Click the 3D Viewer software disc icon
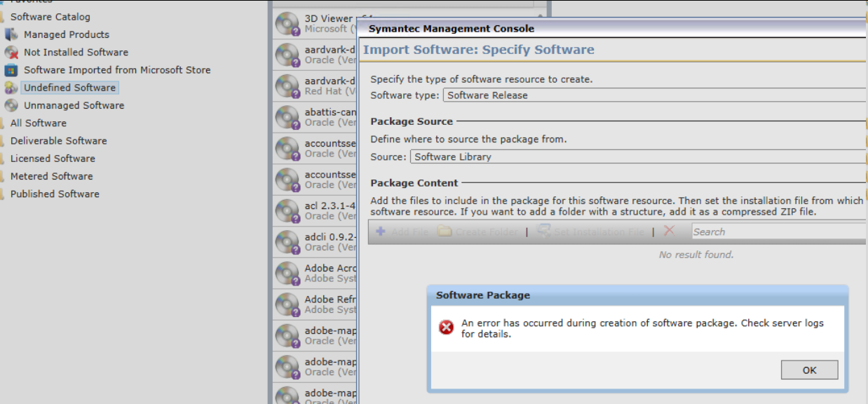This screenshot has width=868, height=404. [x=287, y=23]
